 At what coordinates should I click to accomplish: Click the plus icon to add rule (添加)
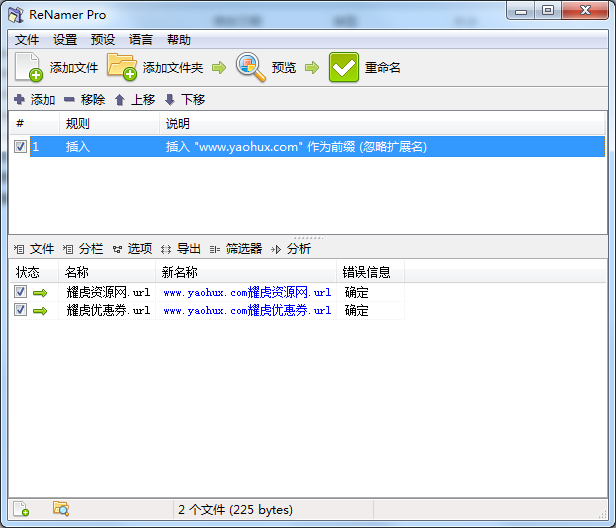point(19,100)
